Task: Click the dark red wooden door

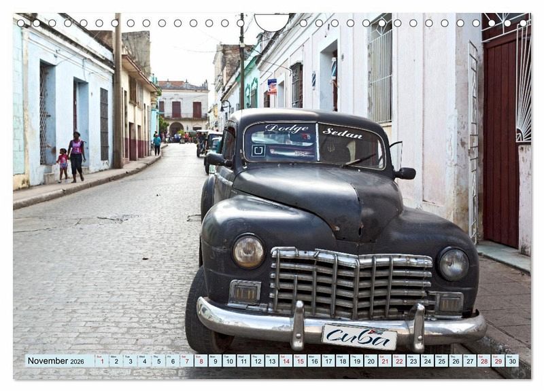Action: pyautogui.click(x=501, y=139)
